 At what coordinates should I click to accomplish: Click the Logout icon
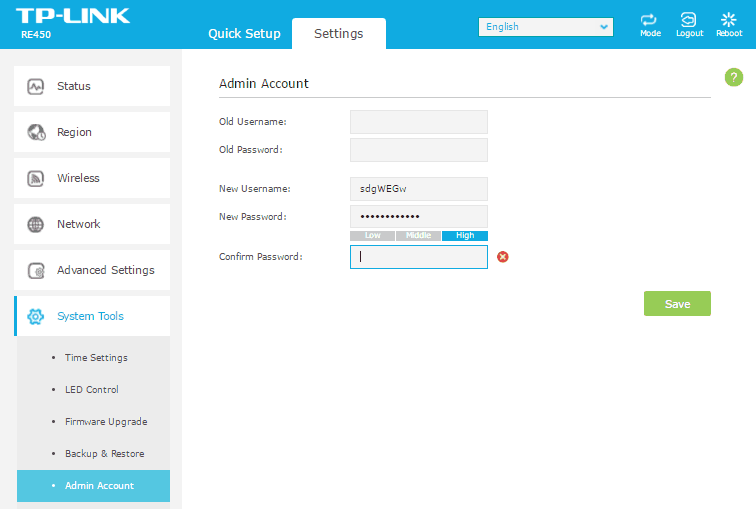(x=689, y=21)
